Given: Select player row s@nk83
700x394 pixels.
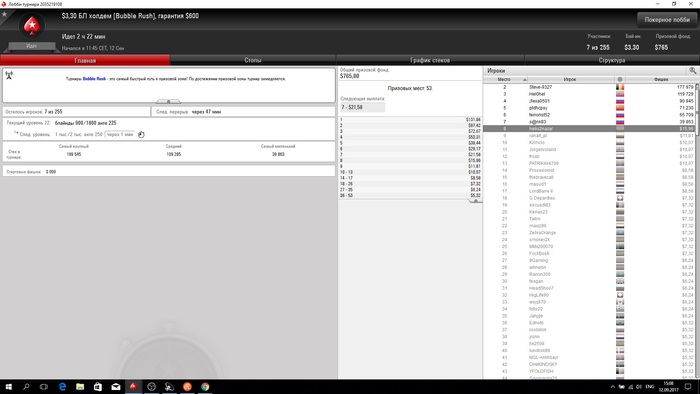Looking at the screenshot, I should pyautogui.click(x=589, y=122).
